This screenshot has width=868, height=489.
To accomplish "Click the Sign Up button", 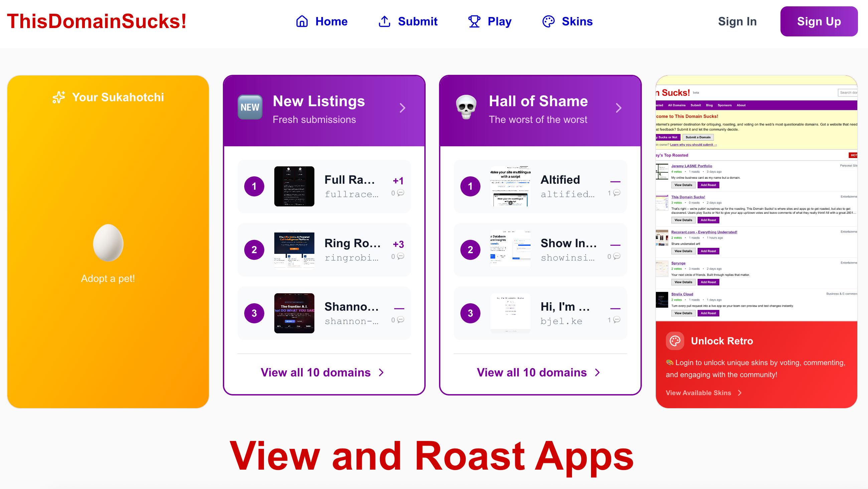I will click(819, 21).
